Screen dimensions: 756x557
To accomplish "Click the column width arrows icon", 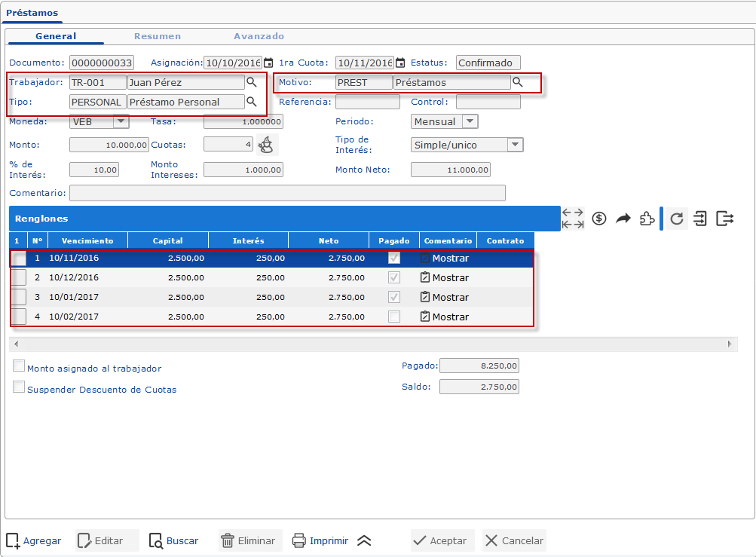I will click(x=573, y=219).
